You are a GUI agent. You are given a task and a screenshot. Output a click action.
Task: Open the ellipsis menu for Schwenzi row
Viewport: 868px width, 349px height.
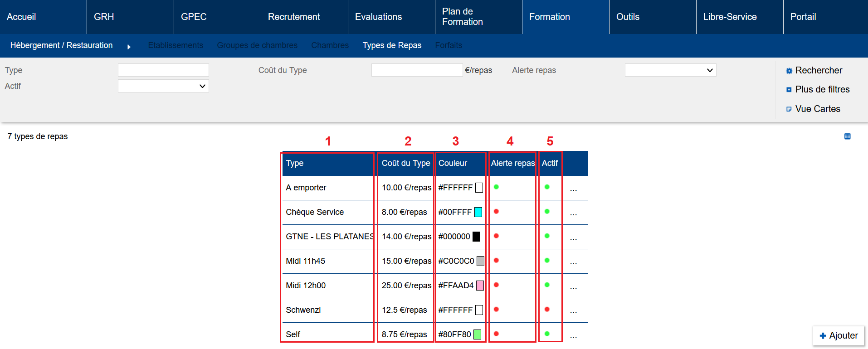click(x=573, y=311)
